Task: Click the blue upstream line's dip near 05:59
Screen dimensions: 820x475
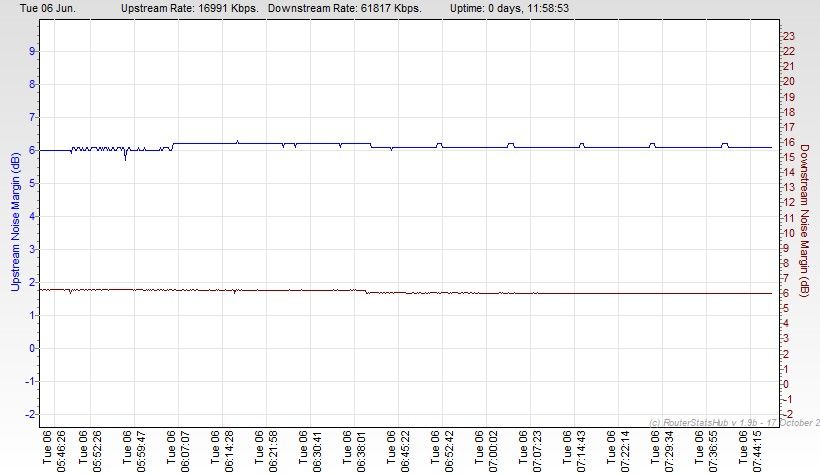Action: click(126, 155)
